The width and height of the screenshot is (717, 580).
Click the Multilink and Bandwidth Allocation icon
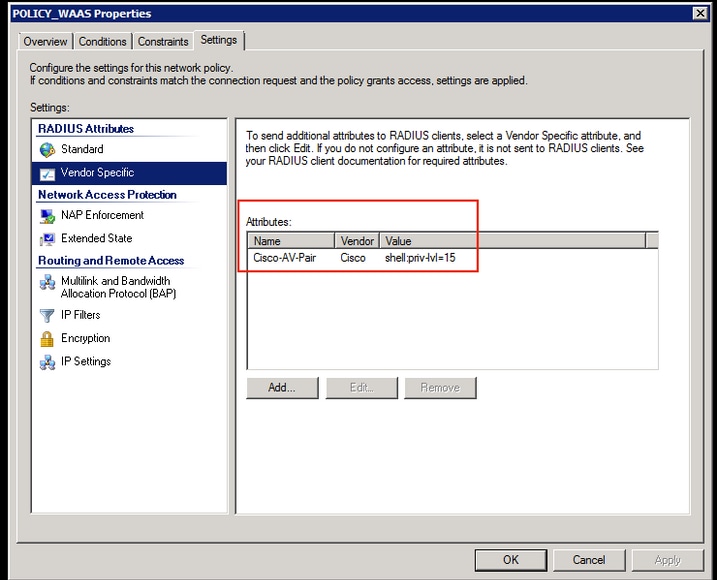tap(47, 282)
